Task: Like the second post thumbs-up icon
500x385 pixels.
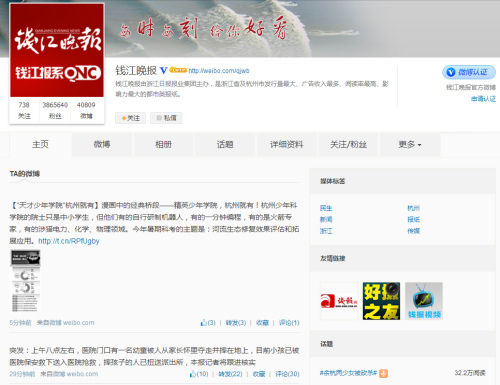Action: pyautogui.click(x=192, y=374)
